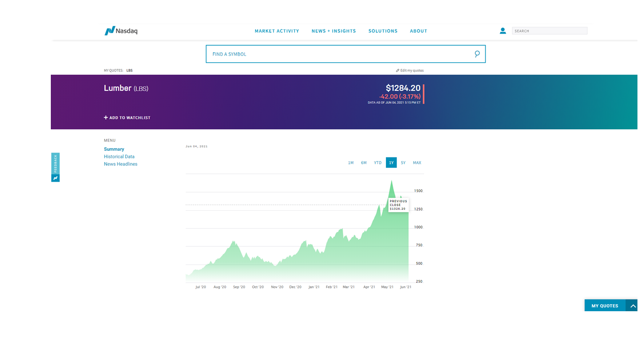The height and width of the screenshot is (362, 644).
Task: Click the My Quotes button
Action: pos(605,305)
